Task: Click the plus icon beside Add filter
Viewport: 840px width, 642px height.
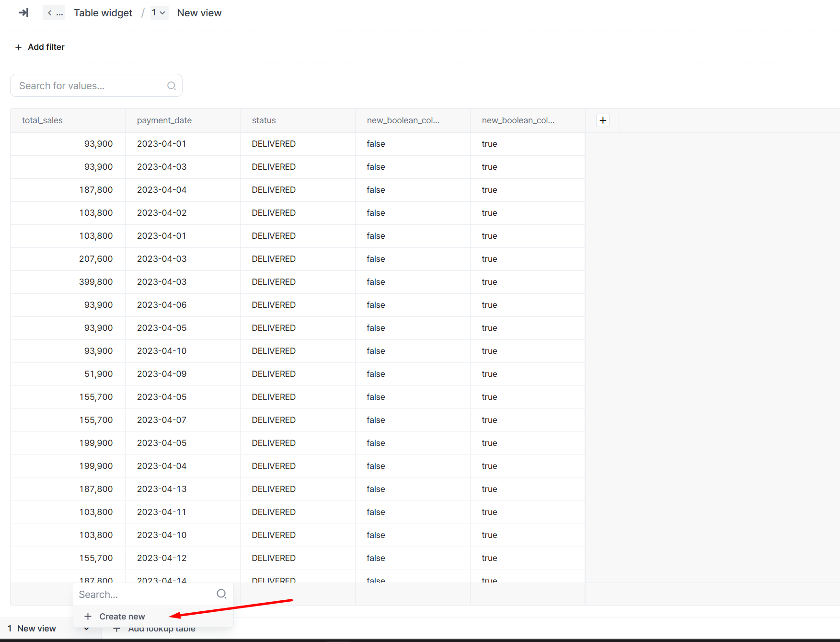Action: [x=18, y=47]
